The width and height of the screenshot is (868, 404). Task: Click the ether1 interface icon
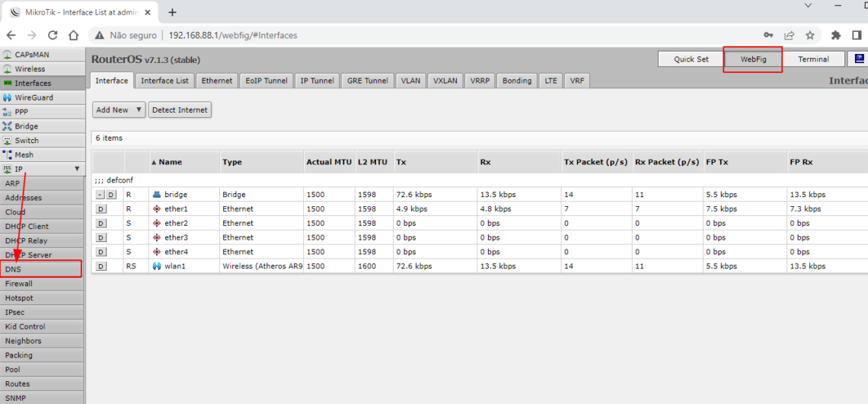pos(156,209)
